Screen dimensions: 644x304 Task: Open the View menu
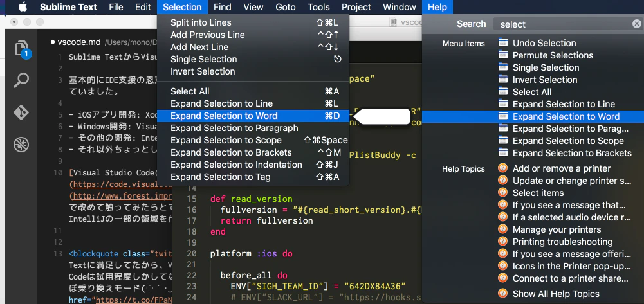253,7
